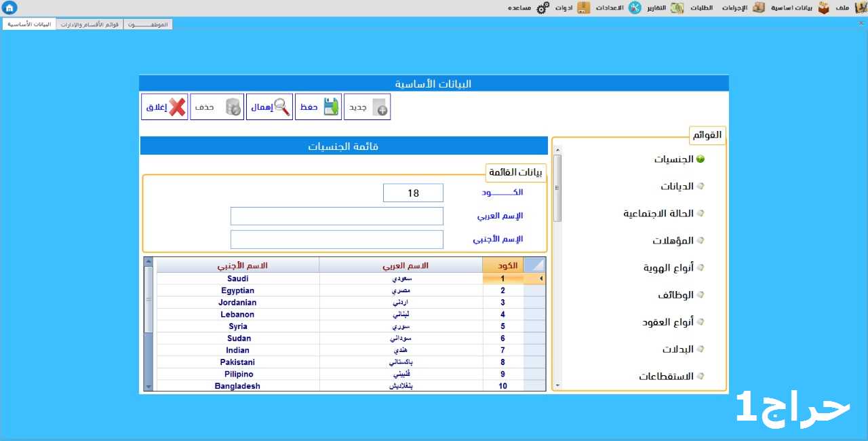The width and height of the screenshot is (868, 441).
Task: Click the سعودي Arabic name cell
Action: [401, 279]
